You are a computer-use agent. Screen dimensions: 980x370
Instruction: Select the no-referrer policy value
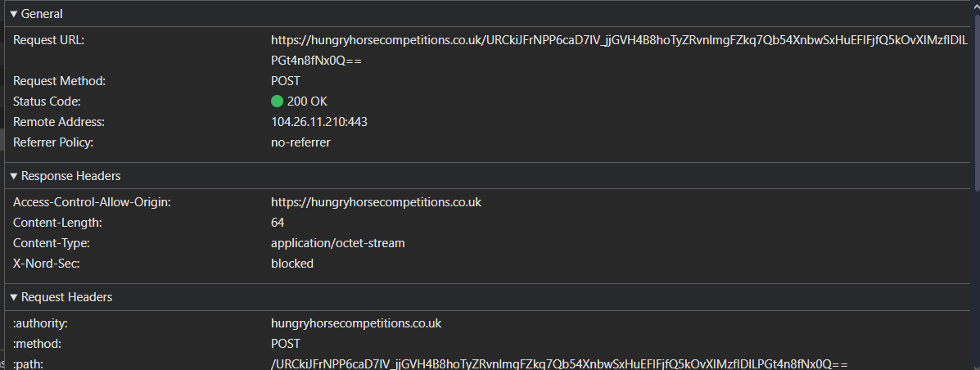pos(300,142)
